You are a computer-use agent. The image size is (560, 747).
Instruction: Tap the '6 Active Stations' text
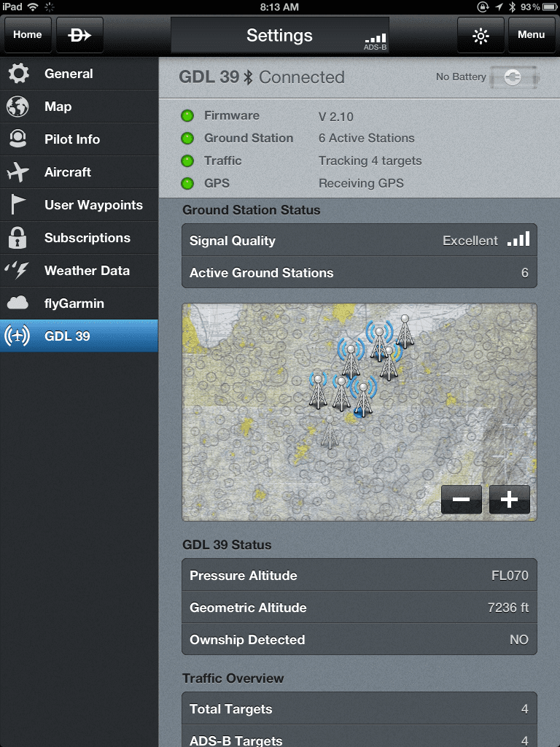(367, 138)
